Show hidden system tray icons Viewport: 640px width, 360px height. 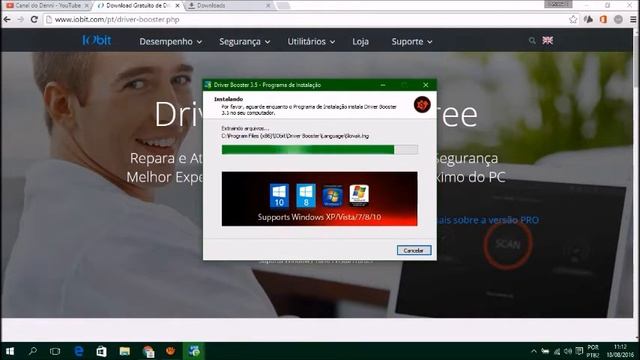534,351
